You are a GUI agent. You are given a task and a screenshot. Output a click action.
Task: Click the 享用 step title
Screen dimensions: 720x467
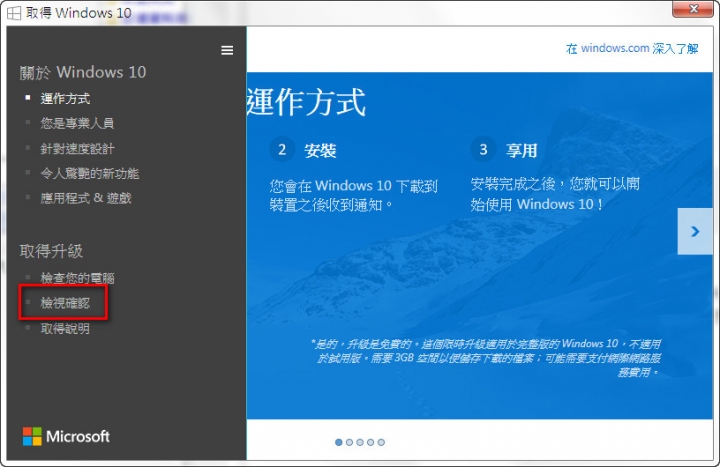522,150
